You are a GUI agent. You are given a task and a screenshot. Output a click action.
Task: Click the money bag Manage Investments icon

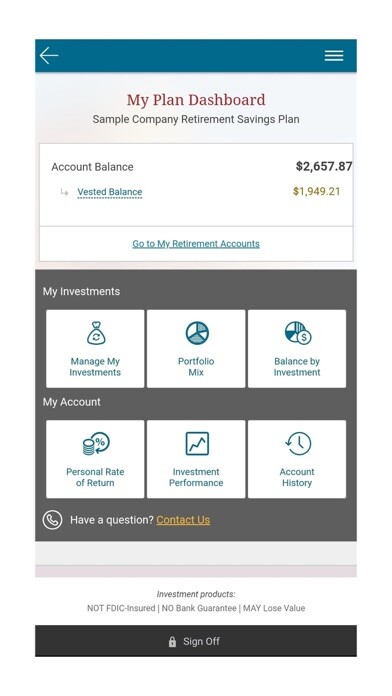click(x=96, y=333)
